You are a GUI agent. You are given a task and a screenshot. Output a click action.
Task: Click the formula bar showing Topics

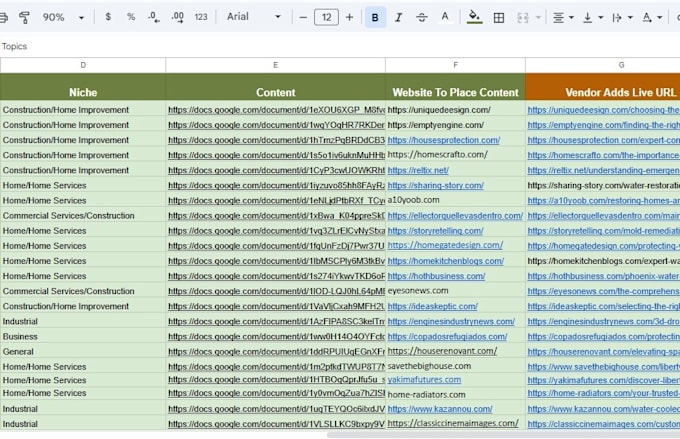[x=340, y=46]
